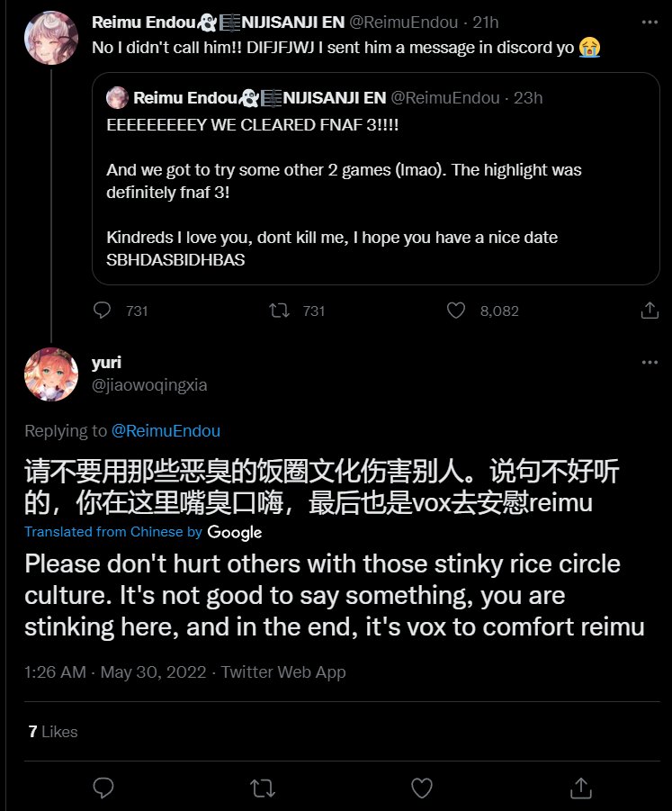Open Reimu Endou's profile avatar
Viewport: 672px width, 811px height.
pyautogui.click(x=51, y=38)
